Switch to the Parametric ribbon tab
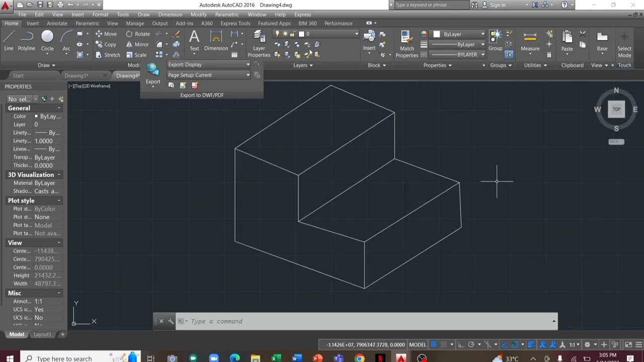Image resolution: width=644 pixels, height=362 pixels. [88, 23]
